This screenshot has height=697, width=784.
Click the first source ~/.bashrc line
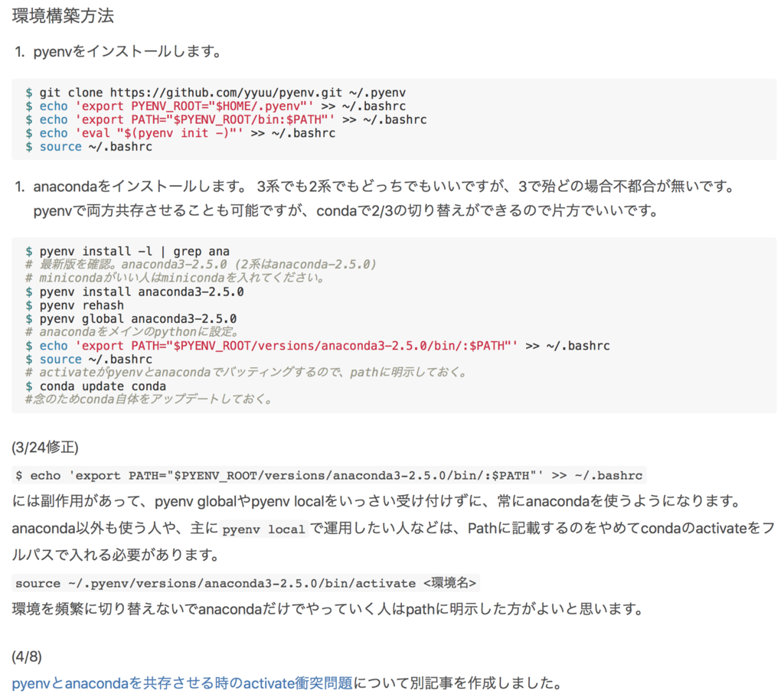coord(89,146)
